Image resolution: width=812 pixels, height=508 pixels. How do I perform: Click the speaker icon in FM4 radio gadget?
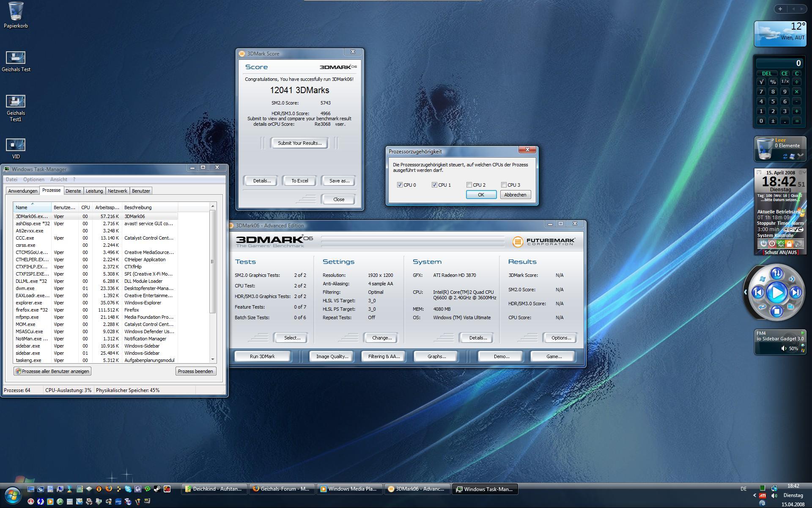tap(784, 348)
